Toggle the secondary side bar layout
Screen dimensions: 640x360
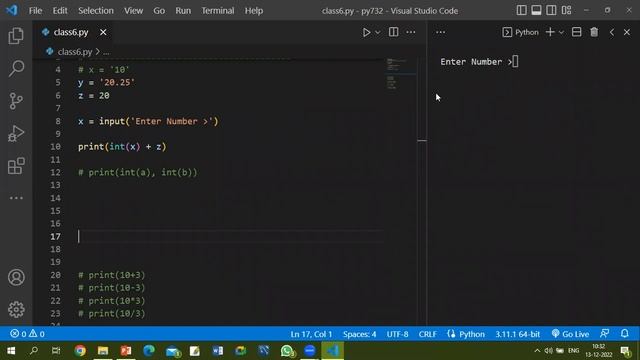551,10
